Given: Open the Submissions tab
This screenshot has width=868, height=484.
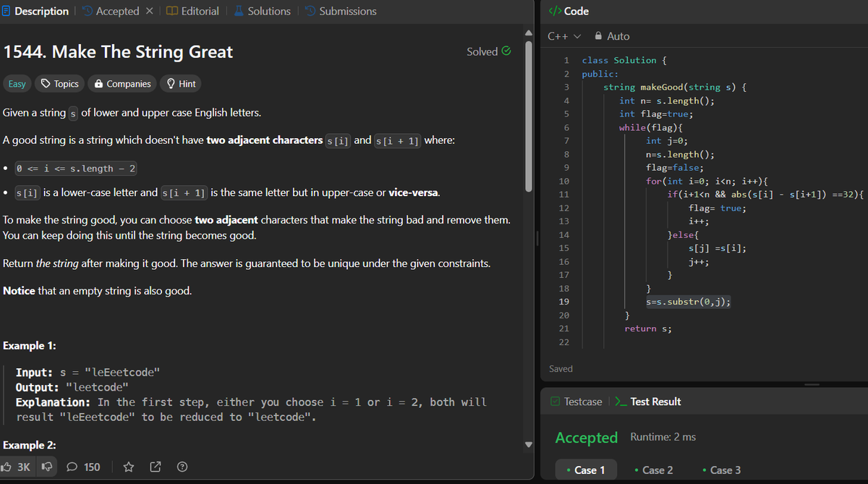Looking at the screenshot, I should (341, 11).
